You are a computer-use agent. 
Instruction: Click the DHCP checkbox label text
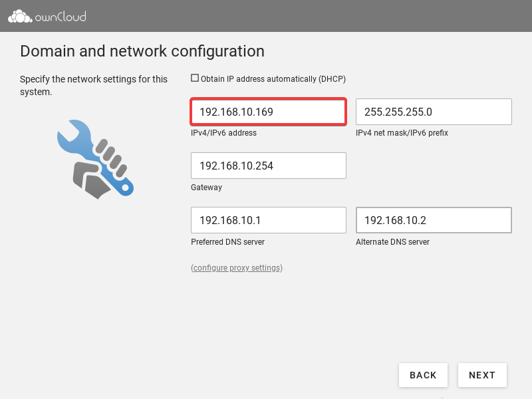point(273,79)
